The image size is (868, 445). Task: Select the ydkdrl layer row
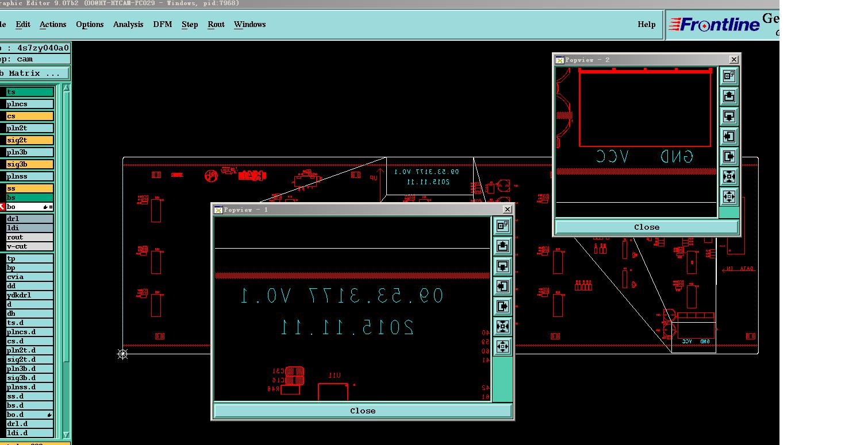[x=29, y=295]
